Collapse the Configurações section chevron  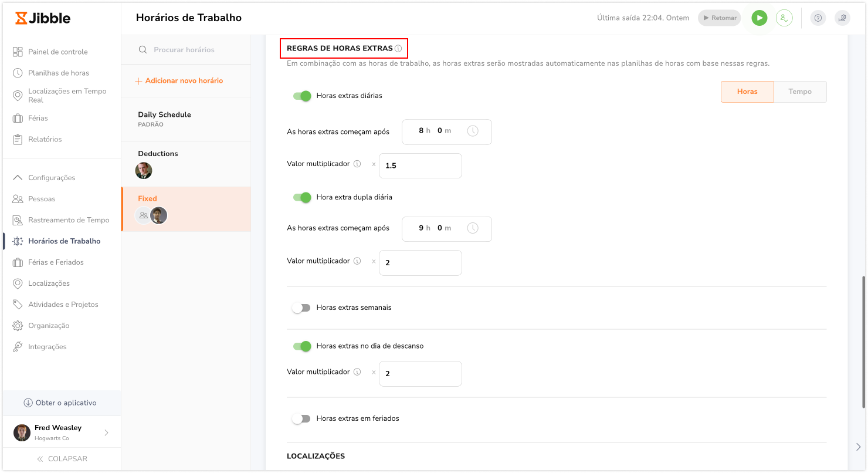pyautogui.click(x=18, y=178)
